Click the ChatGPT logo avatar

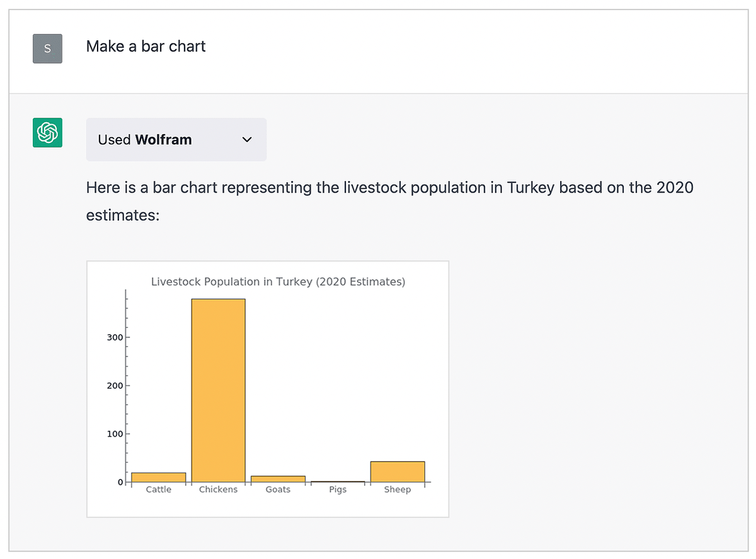(47, 132)
